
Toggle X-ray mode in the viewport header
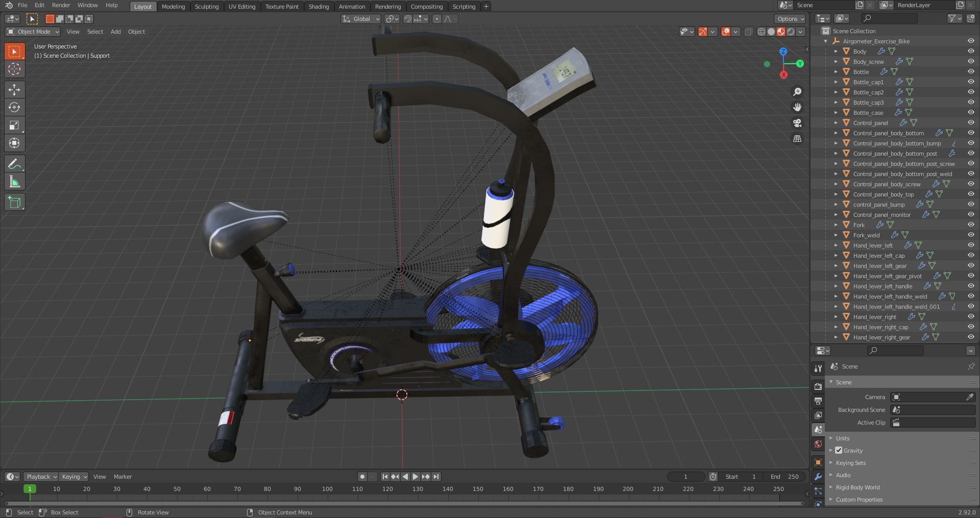(x=748, y=32)
